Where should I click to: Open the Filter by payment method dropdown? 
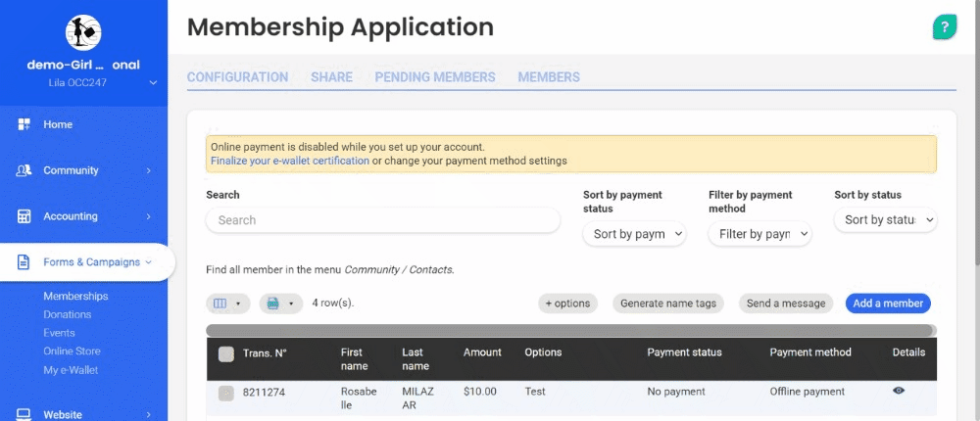pos(759,234)
